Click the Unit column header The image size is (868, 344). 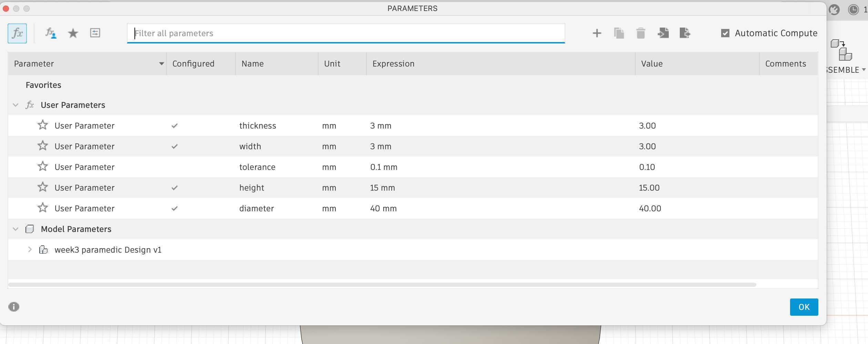tap(342, 64)
